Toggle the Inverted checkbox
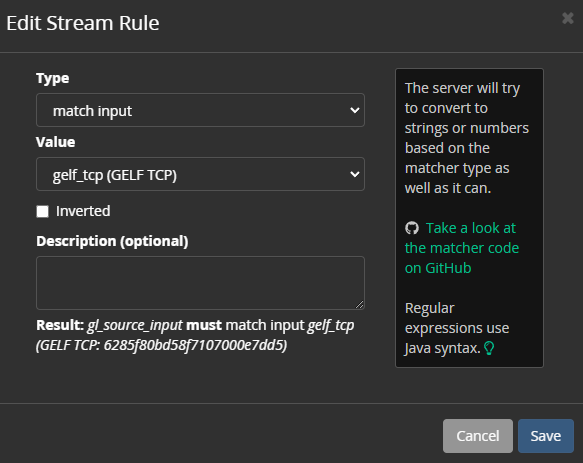This screenshot has width=583, height=463. [x=42, y=211]
